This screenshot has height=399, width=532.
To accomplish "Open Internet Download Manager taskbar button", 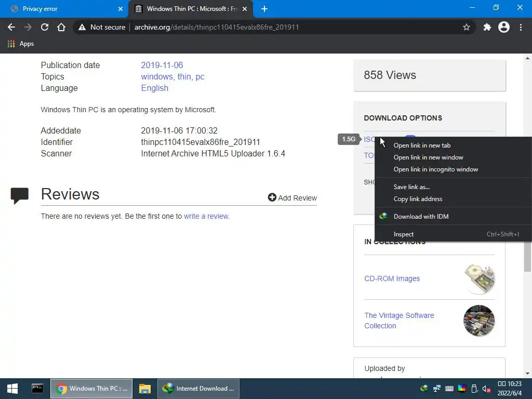I will point(198,389).
